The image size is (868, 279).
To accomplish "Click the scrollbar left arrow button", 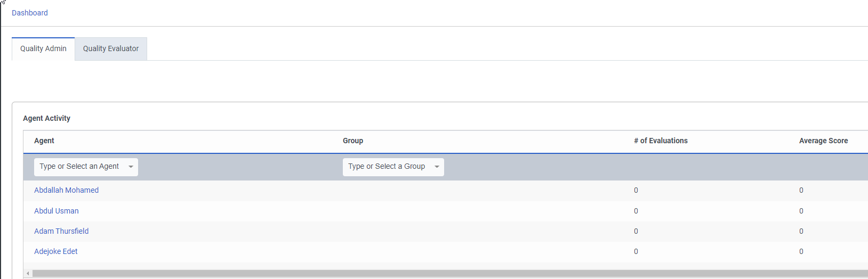I will click(x=28, y=274).
